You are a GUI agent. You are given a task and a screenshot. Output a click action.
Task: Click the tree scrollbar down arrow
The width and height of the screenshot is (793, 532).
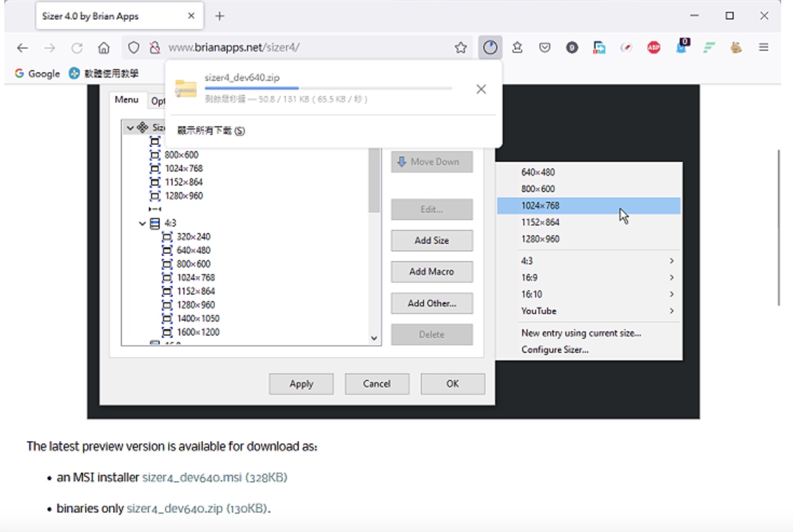(374, 338)
